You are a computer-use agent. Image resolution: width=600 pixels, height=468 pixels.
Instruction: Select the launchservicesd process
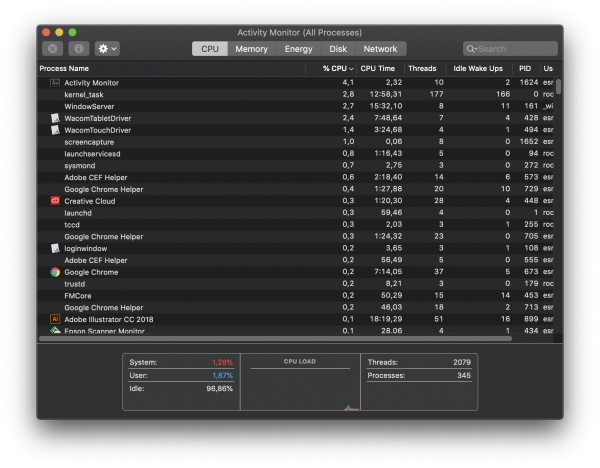tap(295, 153)
